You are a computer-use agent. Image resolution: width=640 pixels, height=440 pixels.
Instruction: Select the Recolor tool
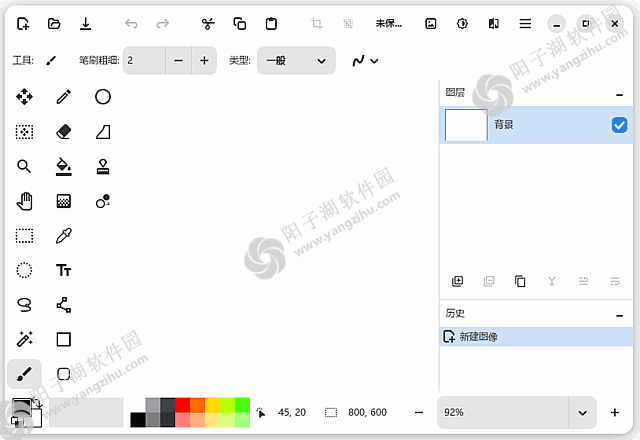[x=103, y=201]
